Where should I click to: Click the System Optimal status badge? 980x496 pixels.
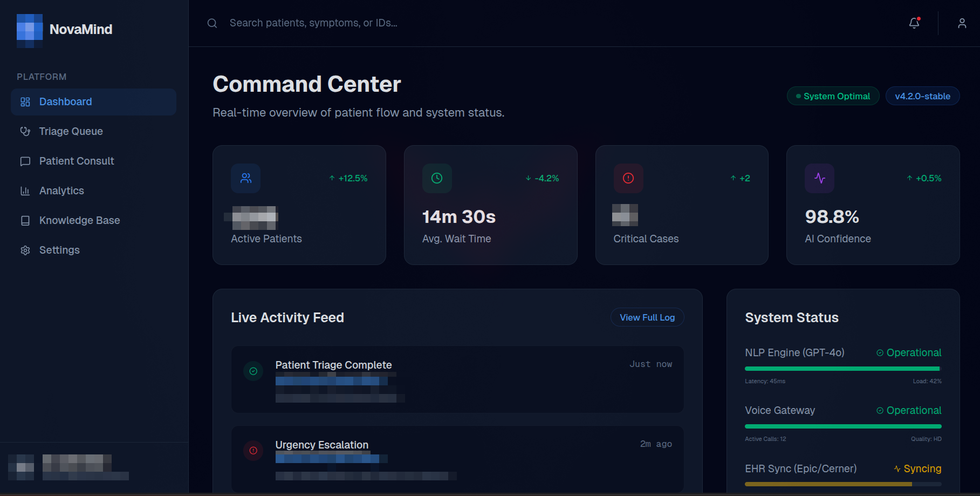coord(833,96)
